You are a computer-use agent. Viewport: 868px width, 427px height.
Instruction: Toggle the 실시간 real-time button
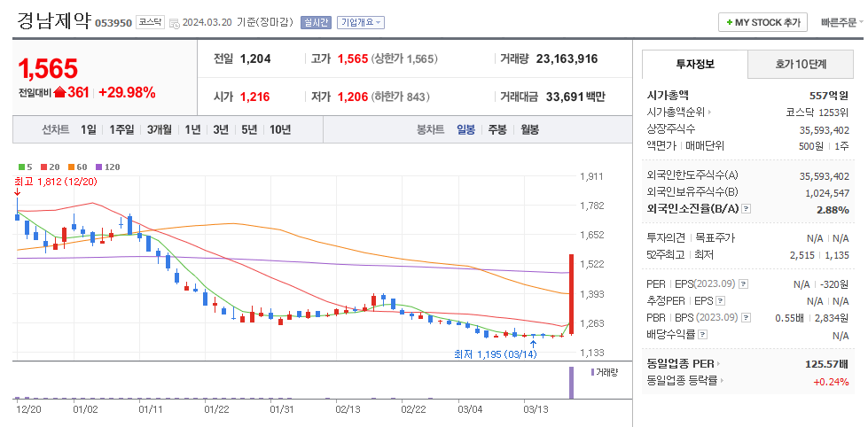(317, 23)
